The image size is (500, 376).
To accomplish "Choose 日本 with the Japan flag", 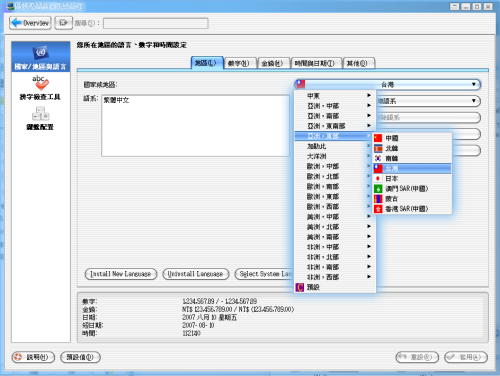I will click(412, 178).
